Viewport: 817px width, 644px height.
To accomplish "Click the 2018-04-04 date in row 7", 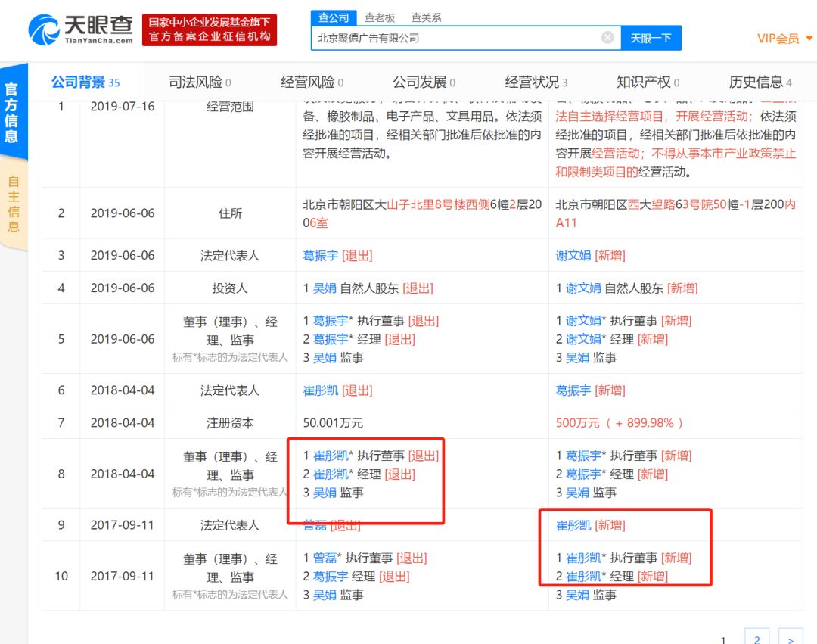I will click(x=123, y=422).
